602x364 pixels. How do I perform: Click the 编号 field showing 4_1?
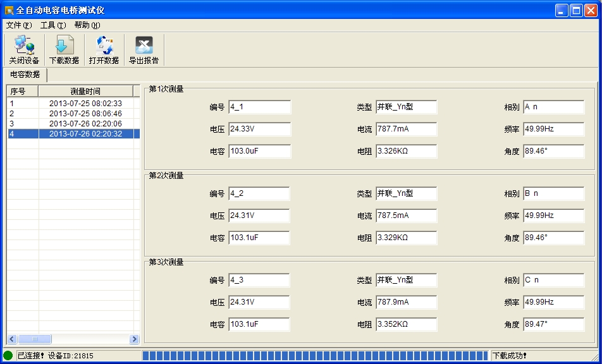click(259, 107)
